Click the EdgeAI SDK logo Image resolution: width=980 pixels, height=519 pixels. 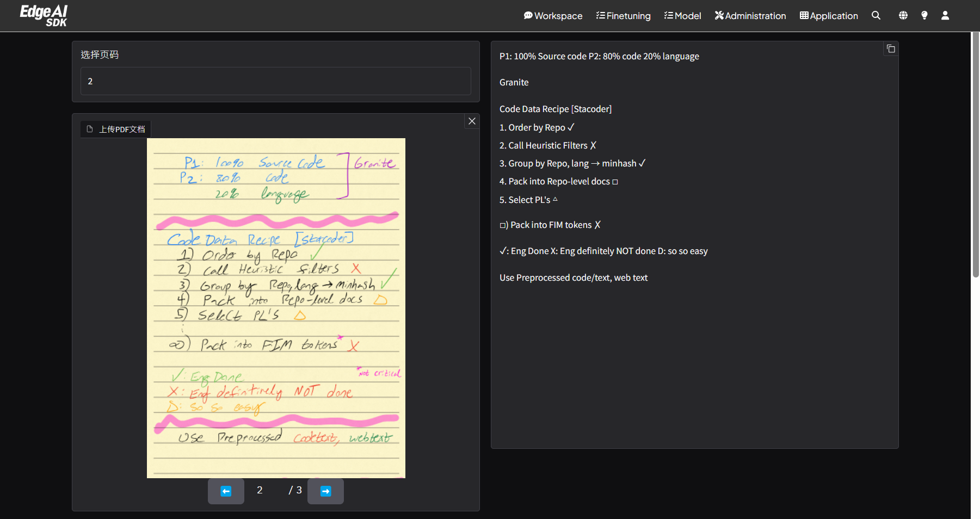coord(44,16)
